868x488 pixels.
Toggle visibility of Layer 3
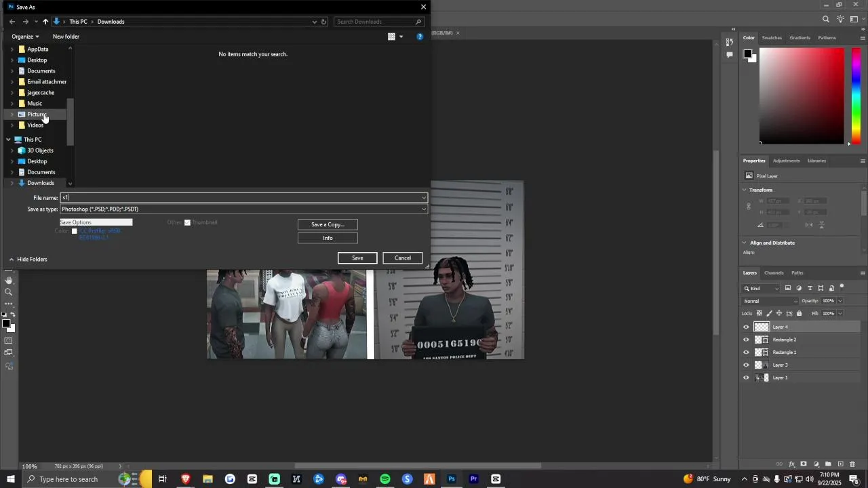746,365
